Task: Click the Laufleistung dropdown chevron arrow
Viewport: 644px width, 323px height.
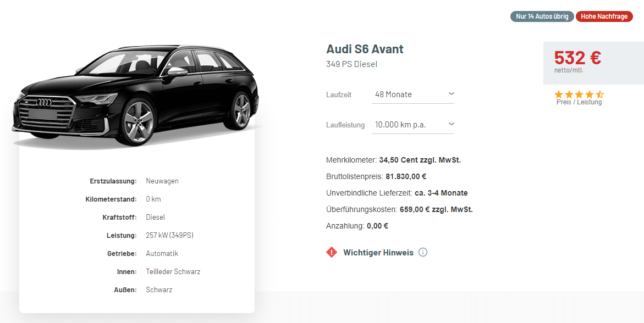Action: pos(451,124)
